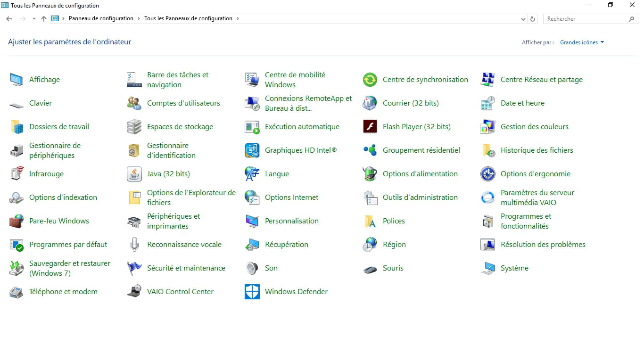Expand the Grandes icônes view dropdown
Screen dimensions: 644x362
tap(582, 42)
